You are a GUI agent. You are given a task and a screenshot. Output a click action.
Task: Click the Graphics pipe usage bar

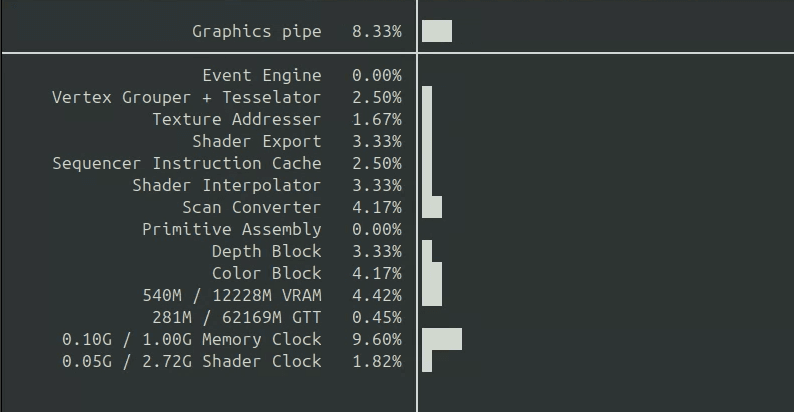coord(437,31)
